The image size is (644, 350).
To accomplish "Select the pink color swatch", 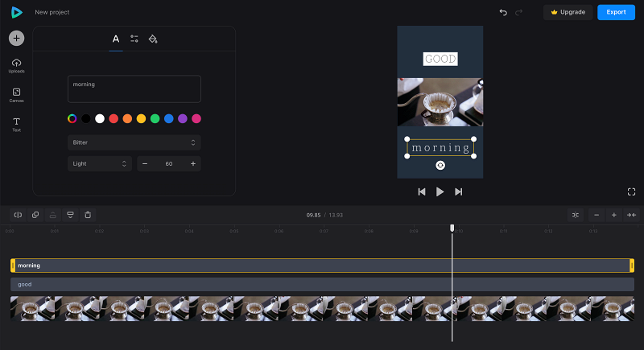I will click(x=196, y=118).
